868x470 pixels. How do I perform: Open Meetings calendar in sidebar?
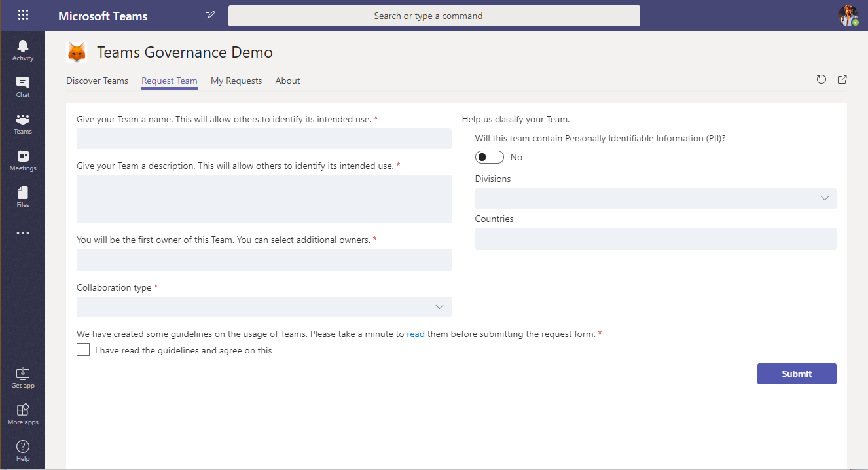23,160
